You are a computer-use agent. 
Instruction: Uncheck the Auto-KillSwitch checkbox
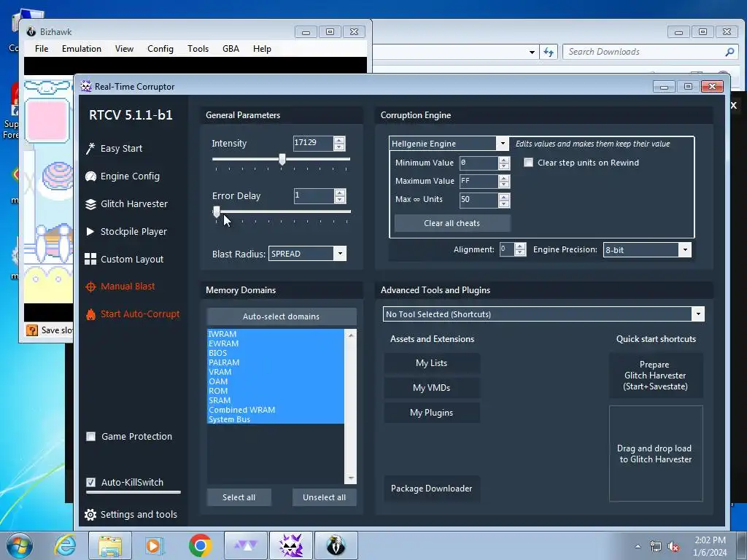[x=90, y=483]
